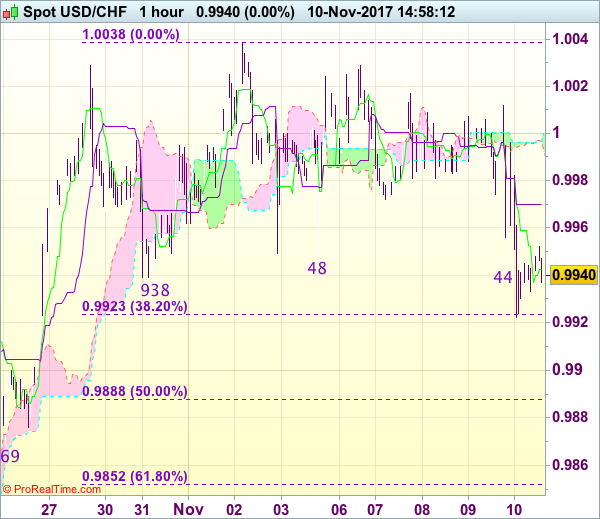Open the ProRealTime.com copyright link
The image size is (600, 519).
(52, 489)
